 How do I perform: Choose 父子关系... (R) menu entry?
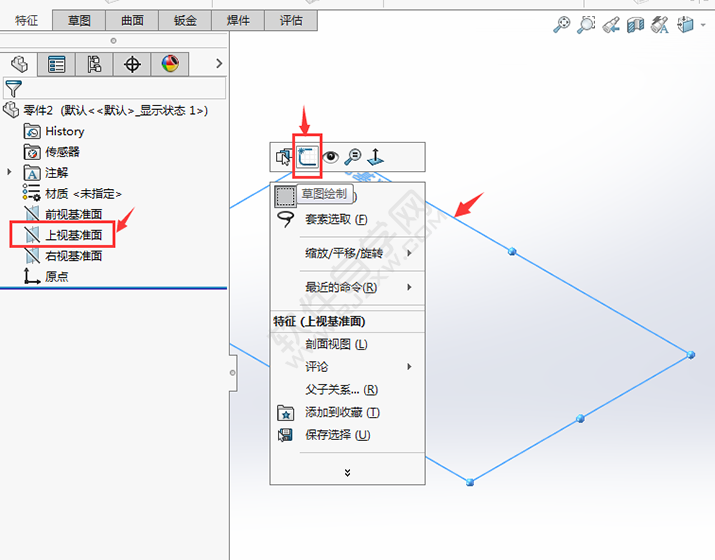[347, 389]
